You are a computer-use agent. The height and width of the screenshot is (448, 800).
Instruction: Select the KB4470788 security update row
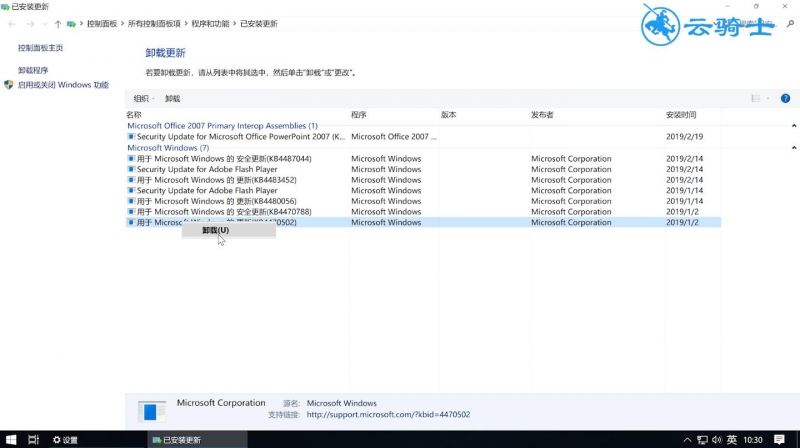(x=423, y=212)
